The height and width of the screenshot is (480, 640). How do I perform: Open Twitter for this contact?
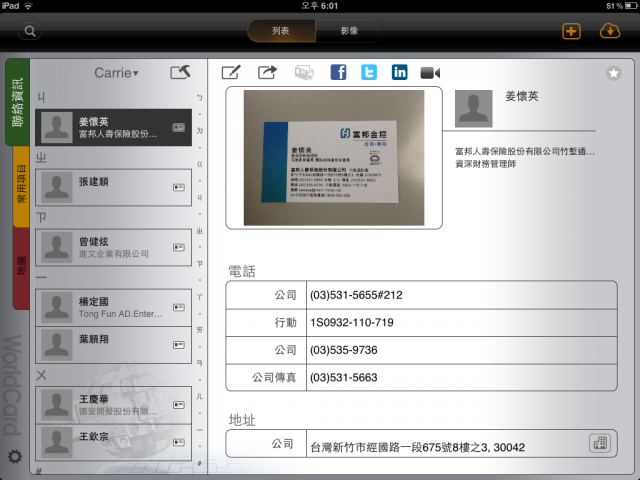(369, 73)
